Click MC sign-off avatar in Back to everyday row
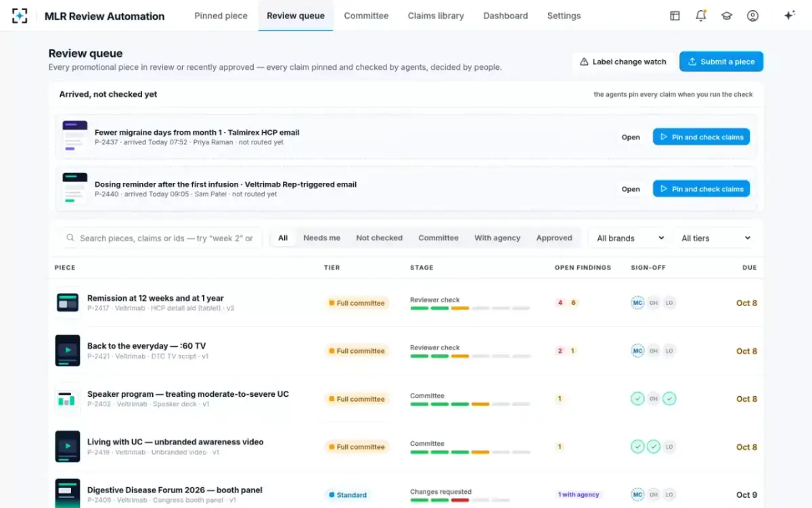Viewport: 812px width, 508px height. [637, 351]
